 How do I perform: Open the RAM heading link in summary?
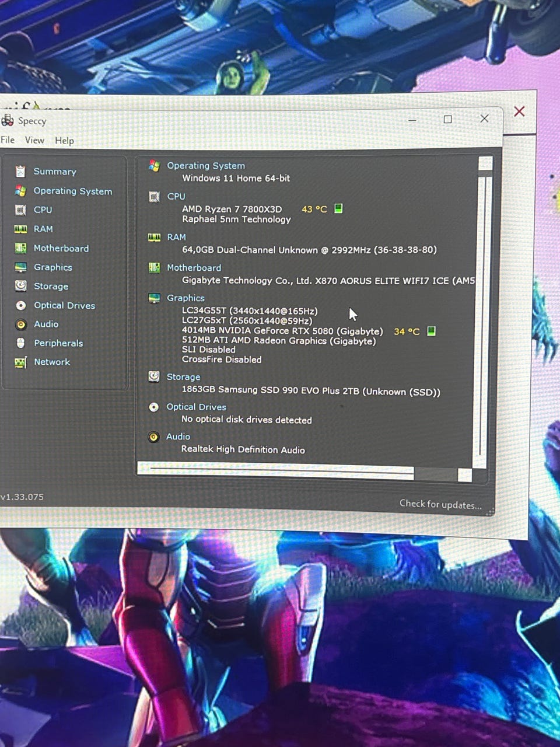point(176,237)
